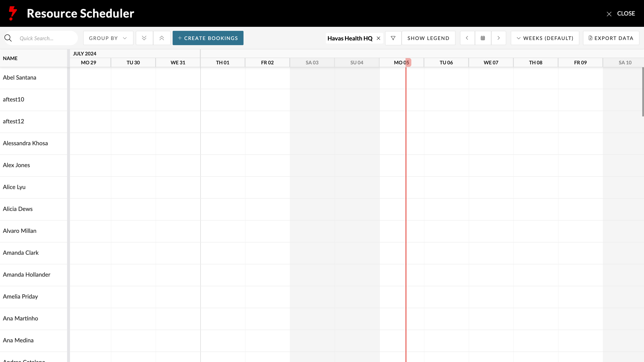Open the Group By dropdown
Image resolution: width=644 pixels, height=362 pixels.
tap(108, 38)
